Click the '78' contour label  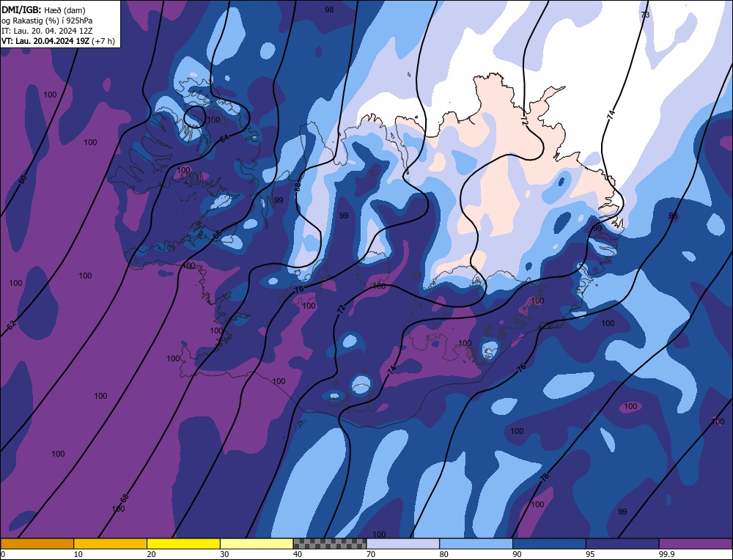tap(544, 478)
